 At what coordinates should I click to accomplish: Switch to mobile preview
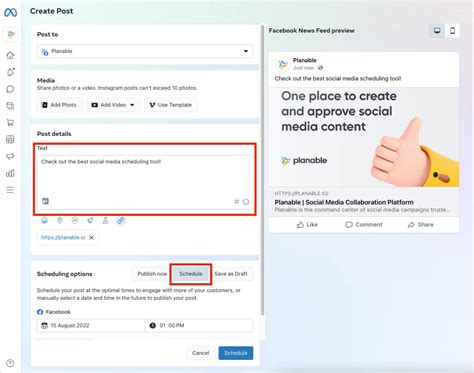pos(452,31)
